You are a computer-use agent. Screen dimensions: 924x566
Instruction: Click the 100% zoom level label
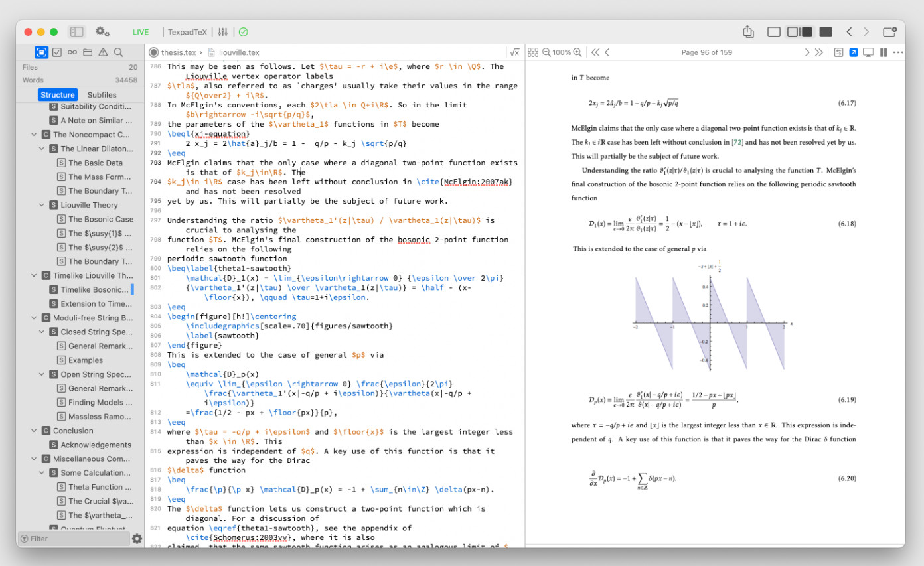tap(562, 52)
